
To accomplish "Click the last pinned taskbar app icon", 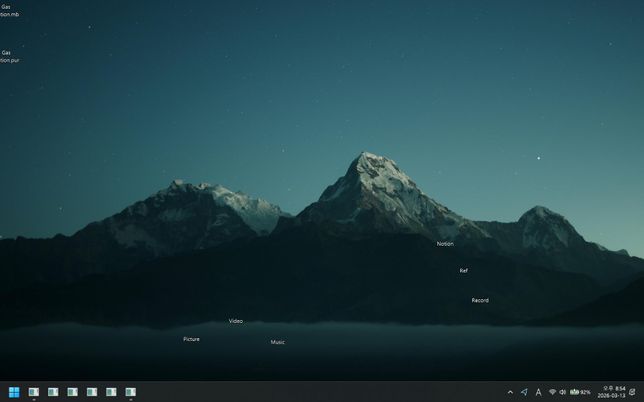I will tap(130, 392).
